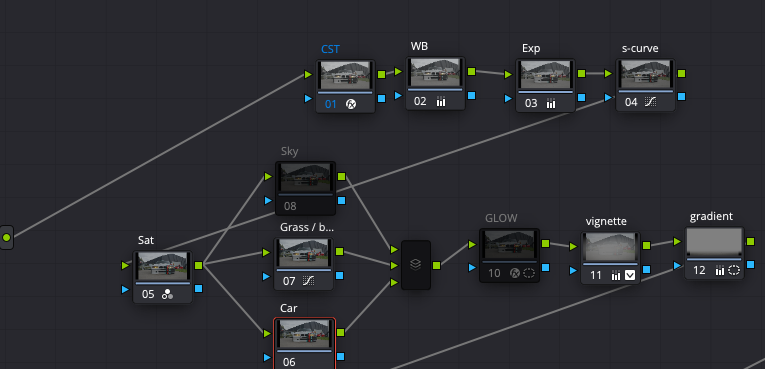Screen dimensions: 765x369
Task: Click the layer mixer green output
Action: pyautogui.click(x=437, y=265)
